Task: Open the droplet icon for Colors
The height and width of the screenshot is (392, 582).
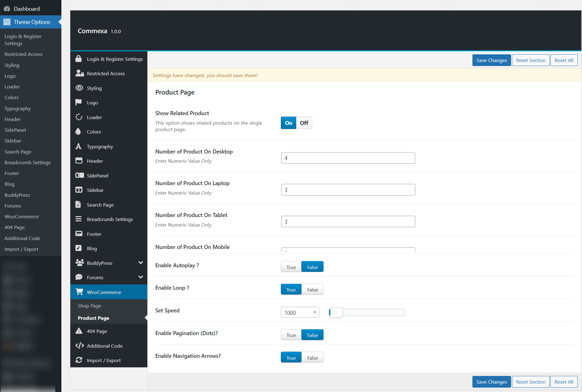Action: [78, 131]
